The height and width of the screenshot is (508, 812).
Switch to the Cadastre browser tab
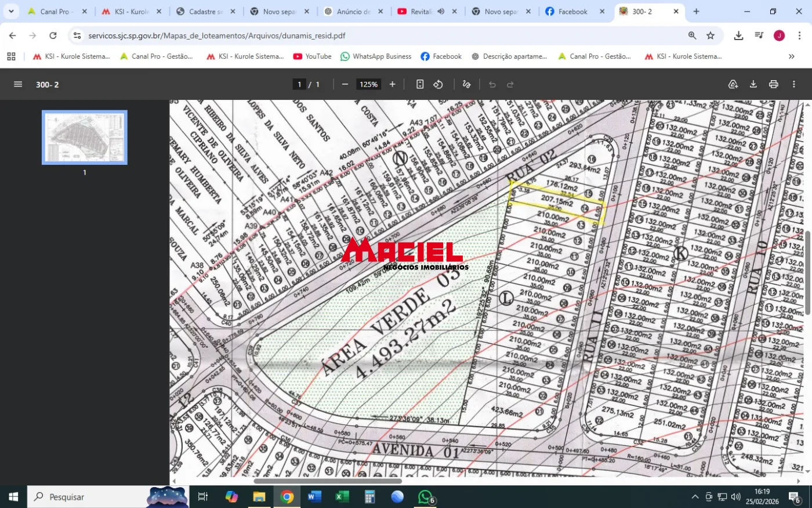pyautogui.click(x=206, y=12)
